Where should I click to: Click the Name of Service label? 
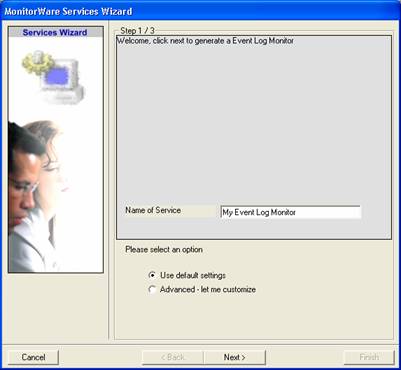coord(153,210)
